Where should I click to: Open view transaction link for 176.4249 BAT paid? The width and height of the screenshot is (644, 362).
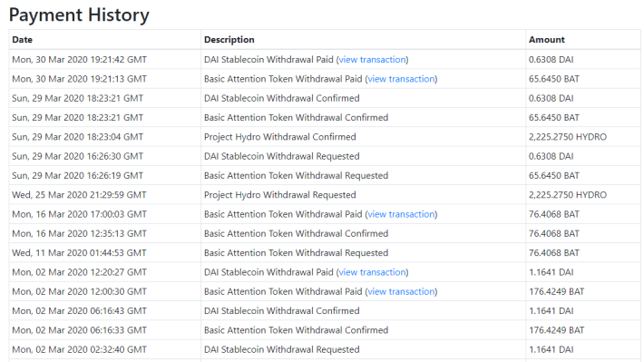[401, 291]
